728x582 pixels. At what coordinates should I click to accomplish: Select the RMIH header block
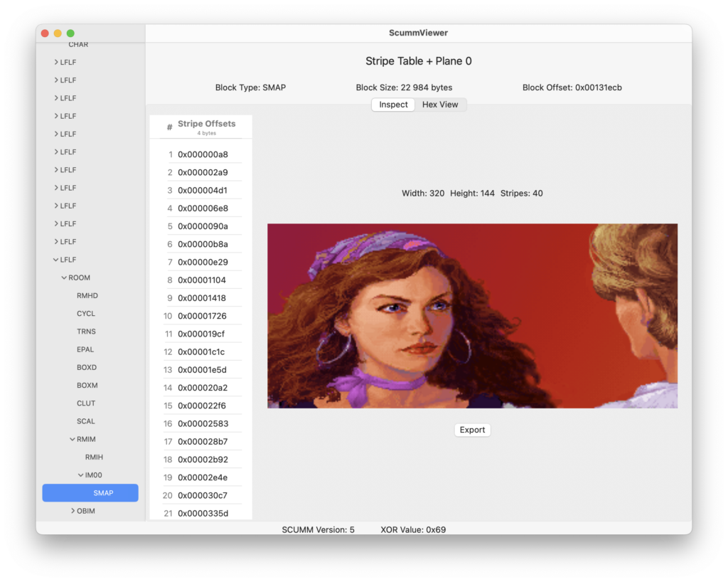coord(94,457)
